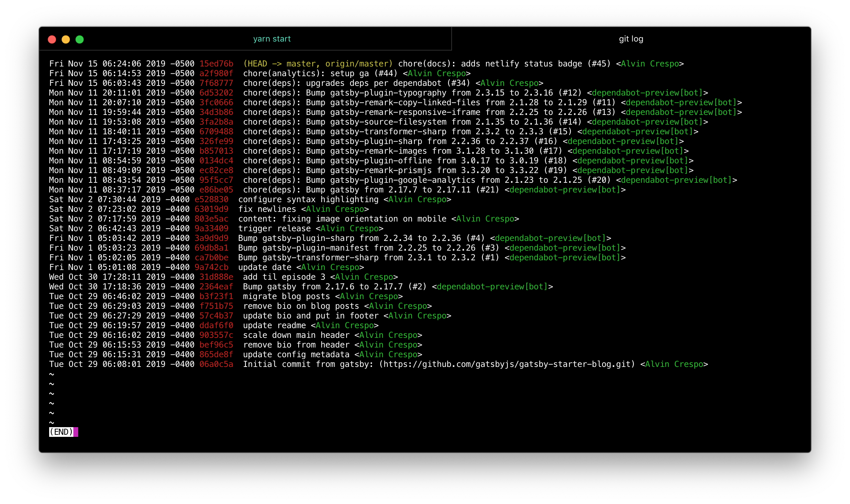The image size is (850, 504).
Task: Click the green maximize window button
Action: point(80,39)
